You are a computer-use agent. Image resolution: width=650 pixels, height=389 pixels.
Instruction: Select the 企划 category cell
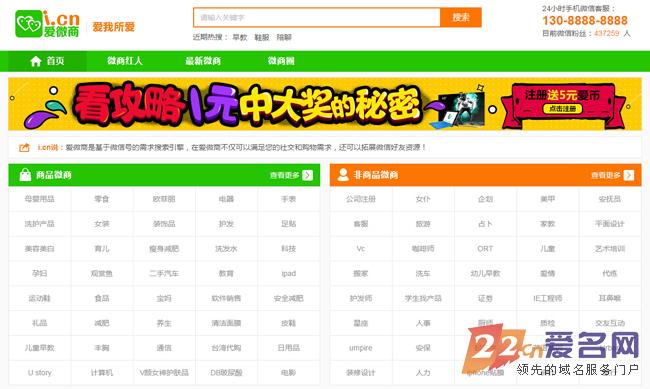point(485,199)
